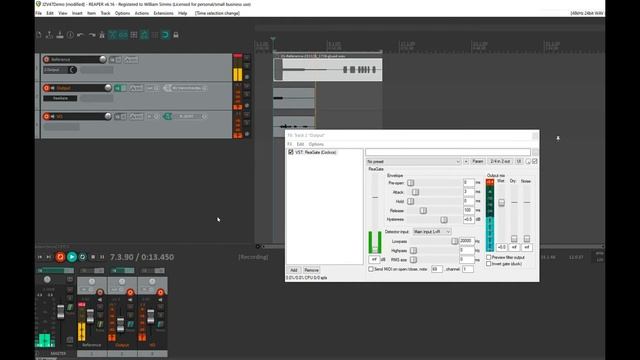Toggle the FX bypass checkbox at top right
Screen dimensions: 640x360
point(535,162)
